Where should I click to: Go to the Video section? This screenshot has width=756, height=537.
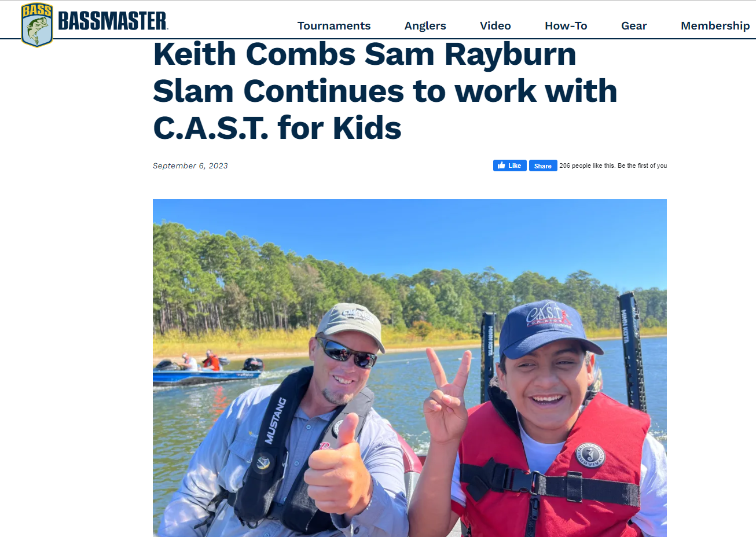[x=496, y=25]
